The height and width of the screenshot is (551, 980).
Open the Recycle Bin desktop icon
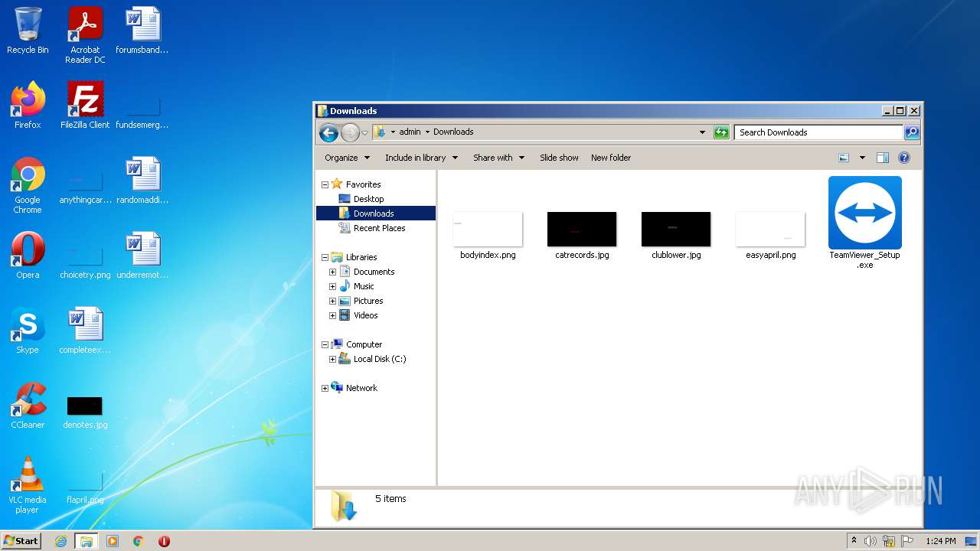point(28,32)
